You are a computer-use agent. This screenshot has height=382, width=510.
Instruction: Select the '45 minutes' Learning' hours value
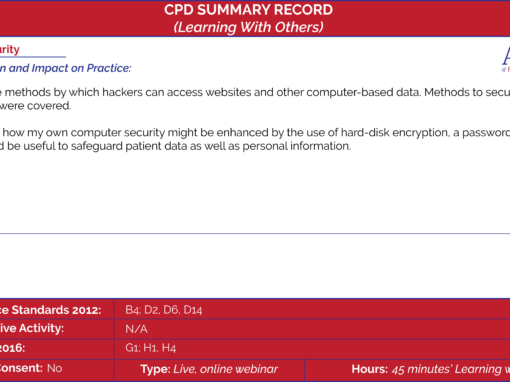click(x=451, y=369)
